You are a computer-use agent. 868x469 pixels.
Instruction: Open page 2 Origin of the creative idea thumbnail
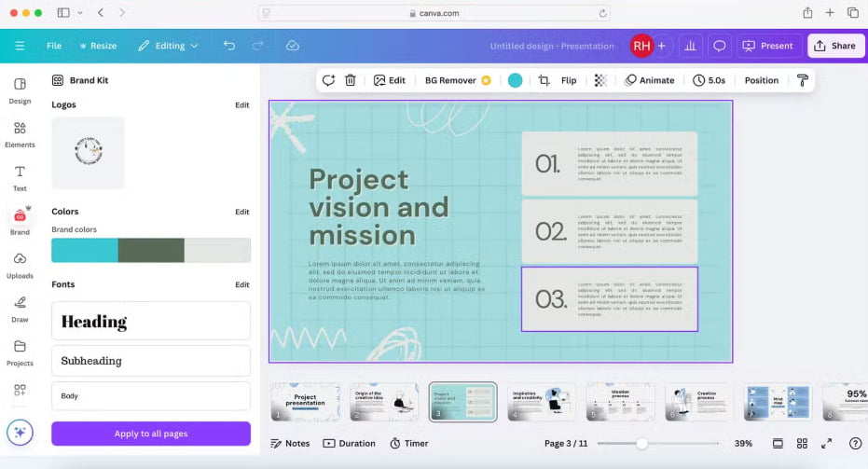point(384,402)
